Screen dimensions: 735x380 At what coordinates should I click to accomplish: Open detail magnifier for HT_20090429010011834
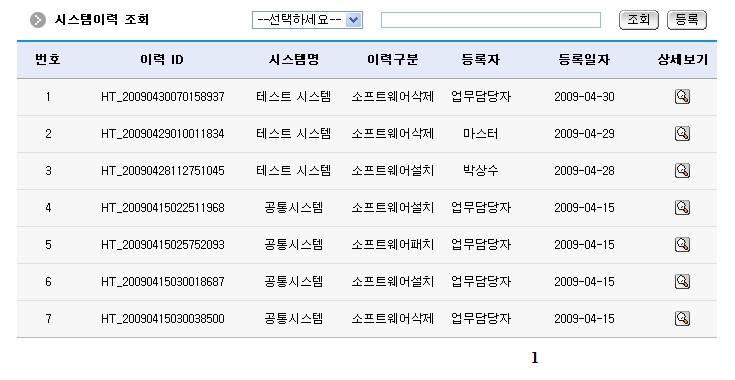pyautogui.click(x=682, y=134)
